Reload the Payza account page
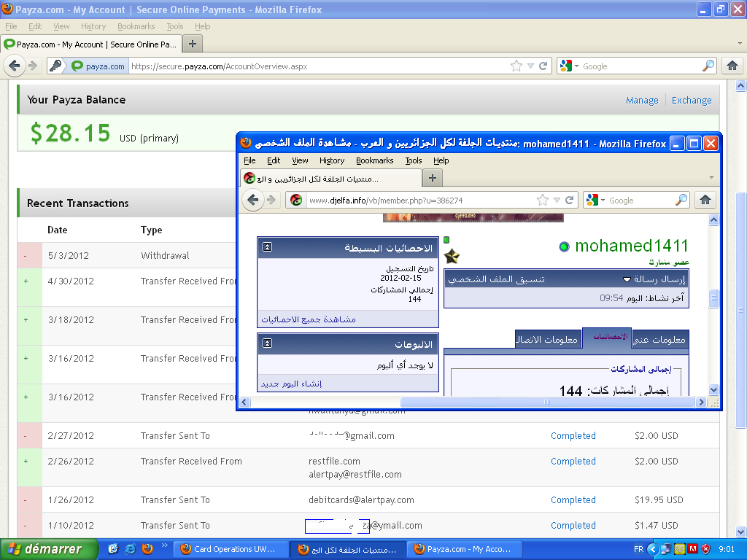747x560 pixels. pyautogui.click(x=543, y=66)
